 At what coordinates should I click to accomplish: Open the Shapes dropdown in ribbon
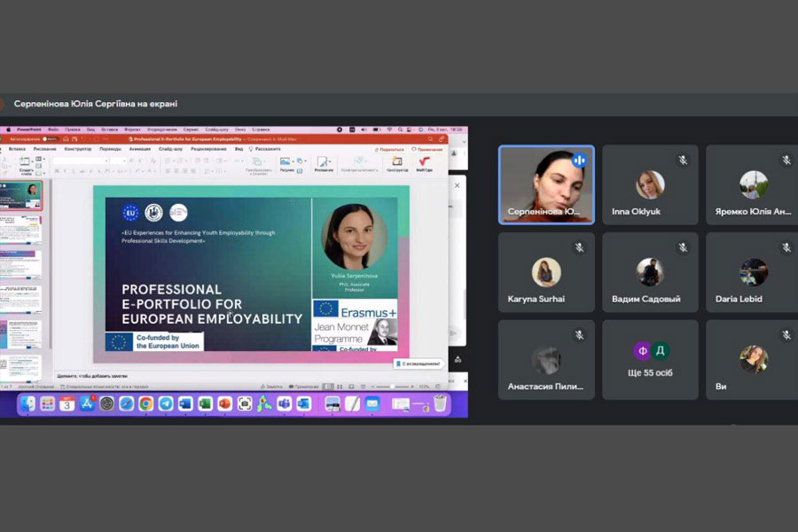(x=301, y=160)
